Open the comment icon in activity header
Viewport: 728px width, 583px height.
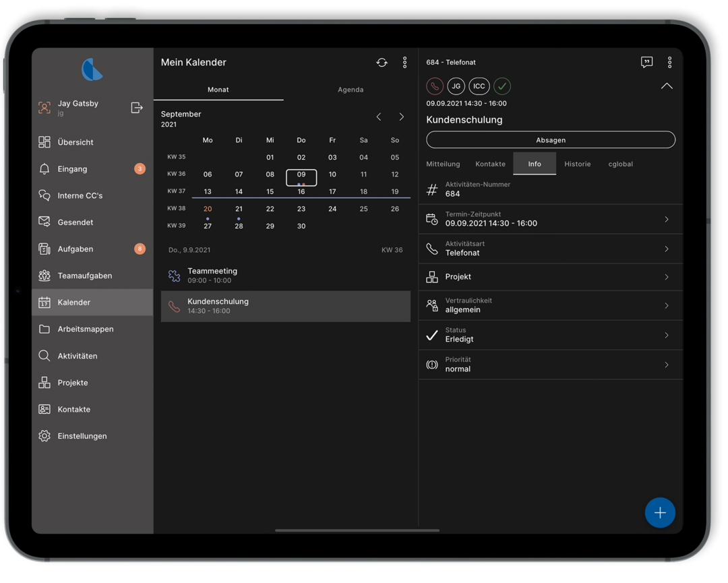pyautogui.click(x=646, y=62)
